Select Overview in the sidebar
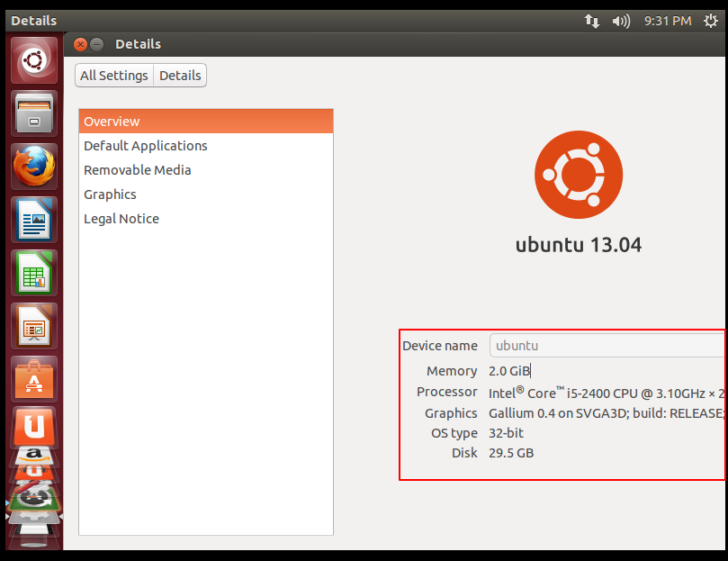This screenshot has height=561, width=728. click(x=206, y=122)
